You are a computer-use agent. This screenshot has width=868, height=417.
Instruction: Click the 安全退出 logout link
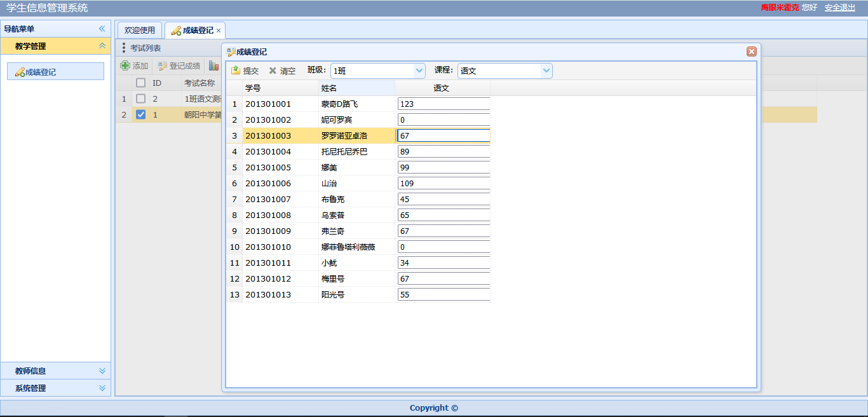[839, 8]
